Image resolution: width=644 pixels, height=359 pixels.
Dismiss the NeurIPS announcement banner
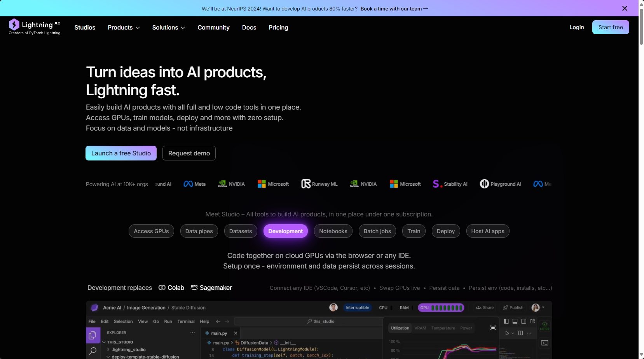coord(625,9)
